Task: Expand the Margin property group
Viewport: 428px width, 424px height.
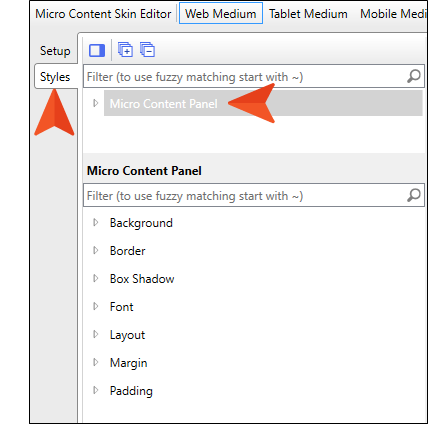Action: click(x=96, y=363)
